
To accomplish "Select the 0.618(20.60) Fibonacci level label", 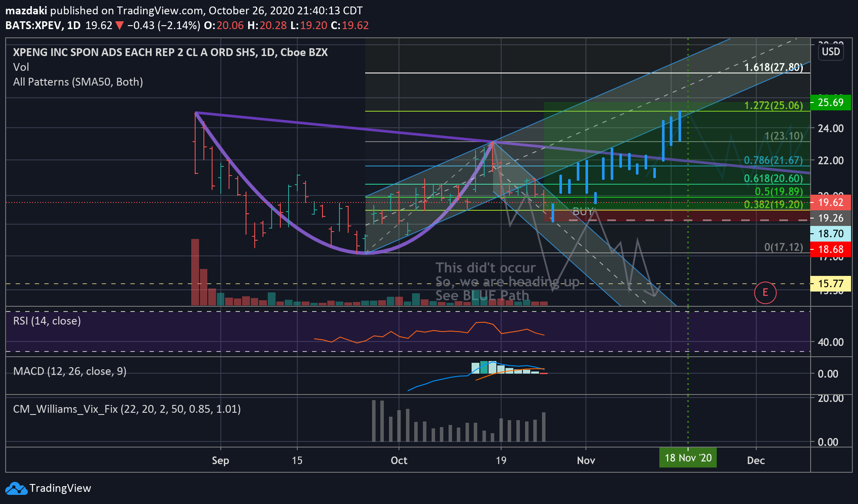I will tap(774, 179).
